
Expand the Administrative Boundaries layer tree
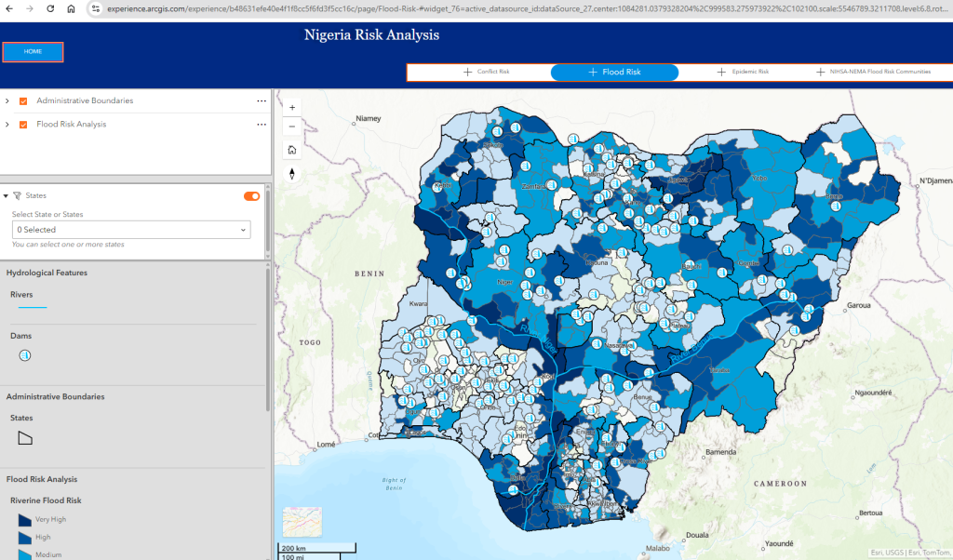point(7,100)
